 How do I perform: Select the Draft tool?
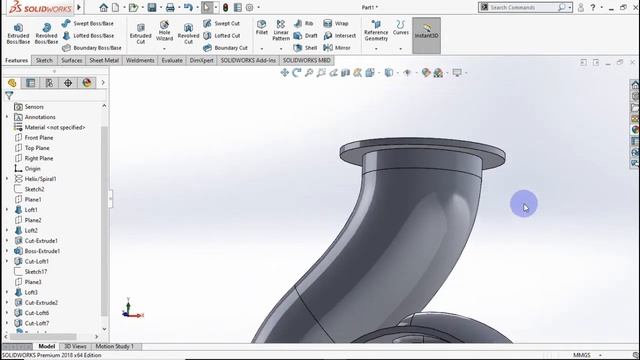(x=306, y=36)
